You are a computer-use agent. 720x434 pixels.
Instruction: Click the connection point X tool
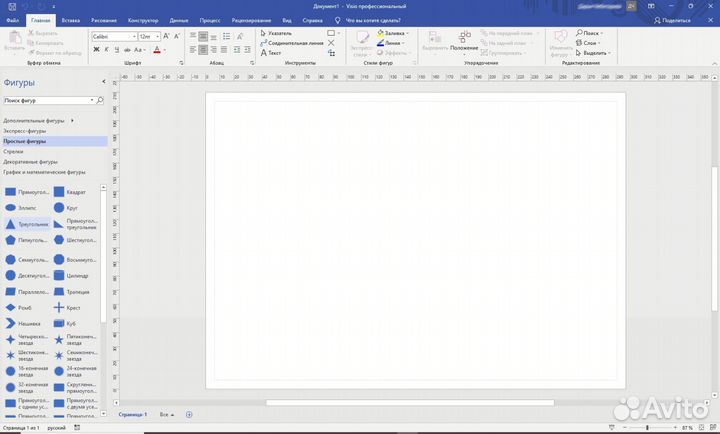[331, 43]
